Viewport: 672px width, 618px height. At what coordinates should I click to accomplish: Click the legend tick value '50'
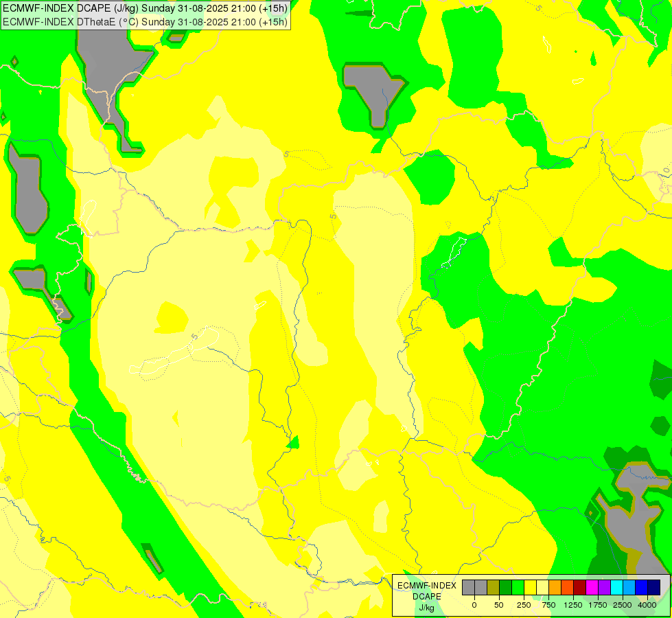point(499,605)
